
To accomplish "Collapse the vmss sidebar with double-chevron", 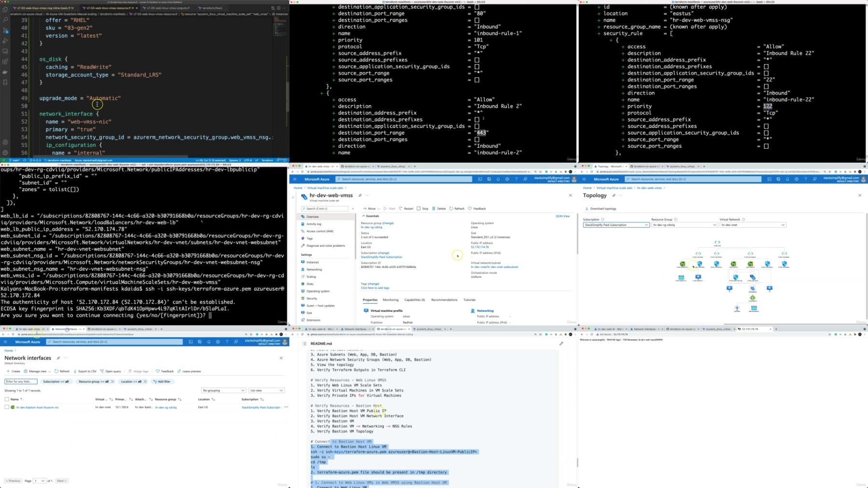I will tap(353, 209).
